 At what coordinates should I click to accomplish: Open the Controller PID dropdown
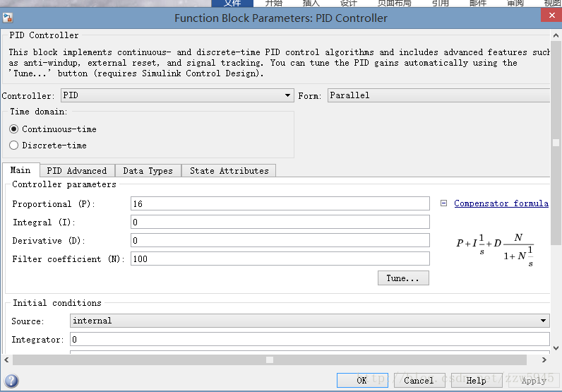[177, 95]
